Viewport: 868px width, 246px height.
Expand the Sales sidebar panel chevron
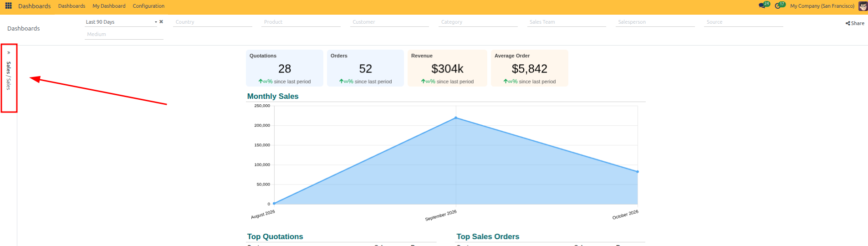tap(9, 52)
